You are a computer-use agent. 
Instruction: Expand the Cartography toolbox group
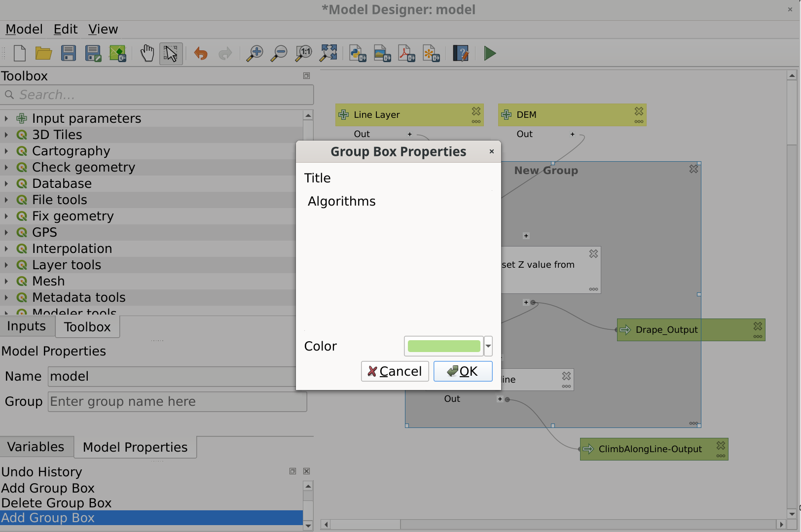click(x=6, y=151)
